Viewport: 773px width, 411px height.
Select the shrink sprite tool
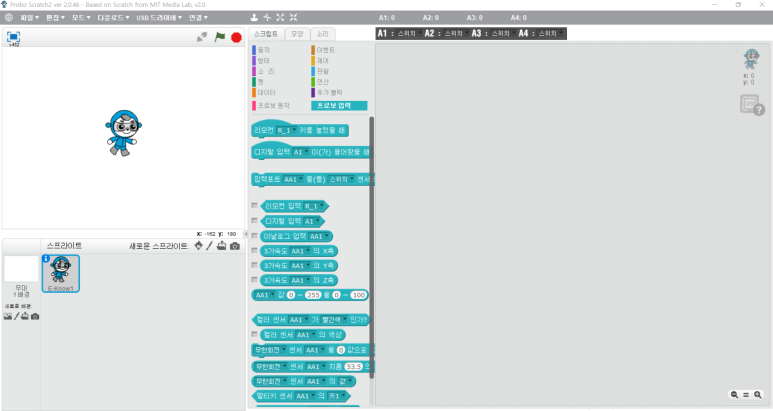click(293, 17)
